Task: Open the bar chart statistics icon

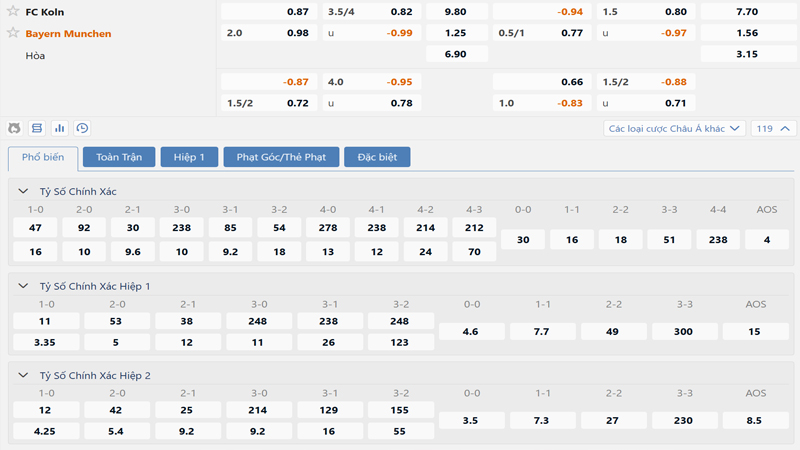Action: (x=59, y=128)
